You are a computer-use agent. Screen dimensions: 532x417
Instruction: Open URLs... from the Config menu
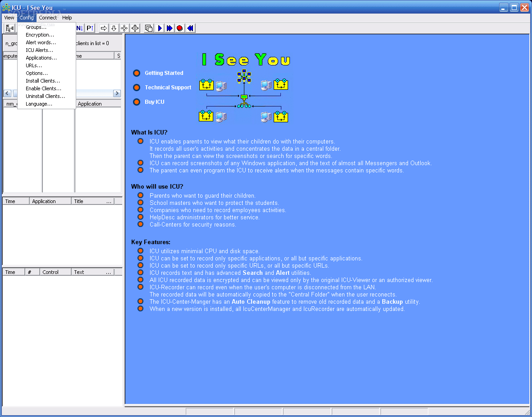click(46, 65)
